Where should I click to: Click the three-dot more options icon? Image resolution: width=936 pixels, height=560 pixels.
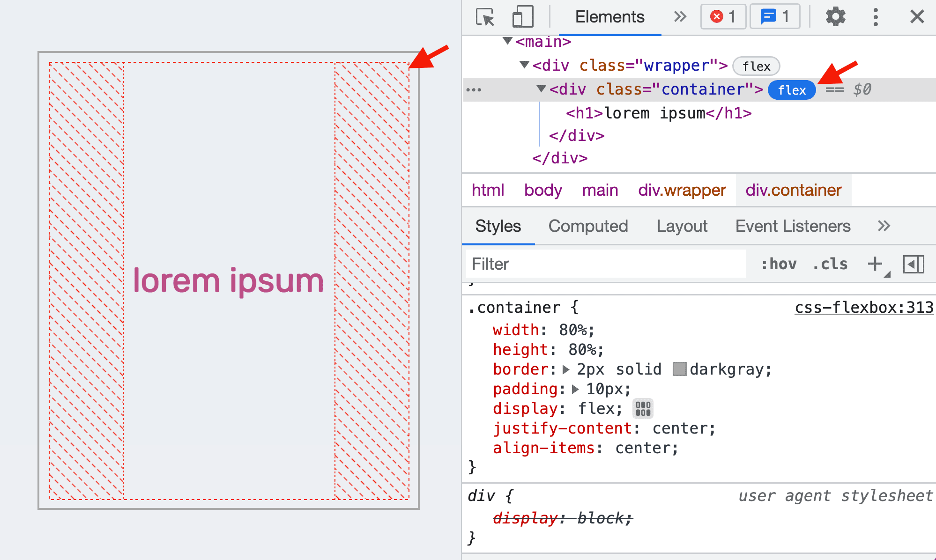875,17
